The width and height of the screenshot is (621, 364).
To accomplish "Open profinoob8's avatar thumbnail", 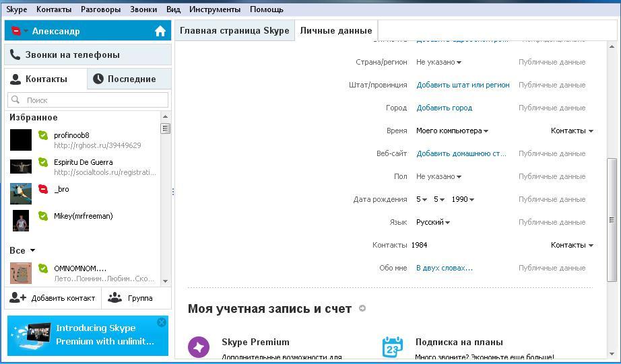I will click(21, 140).
